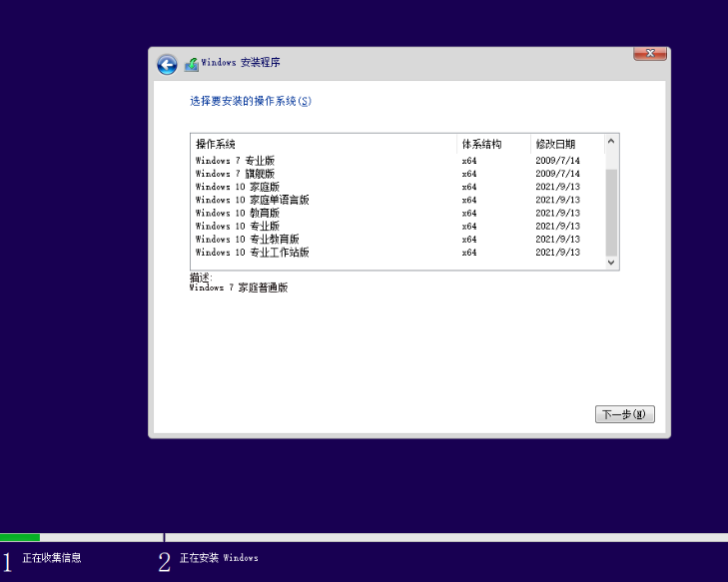Select Windows 10 家庭单语言版 row

(397, 200)
